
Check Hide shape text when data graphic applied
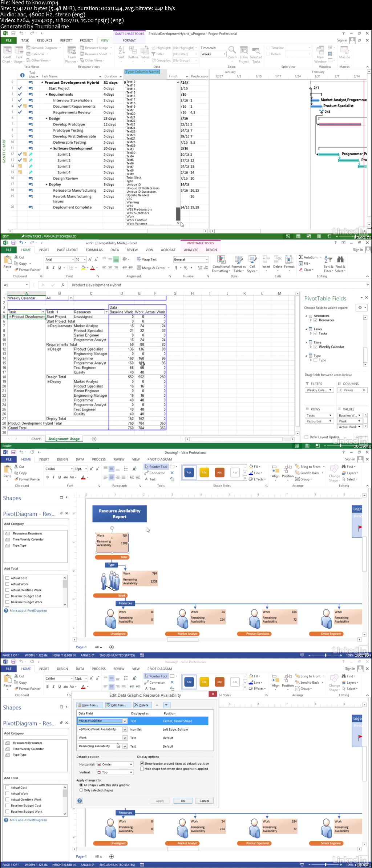click(x=142, y=768)
